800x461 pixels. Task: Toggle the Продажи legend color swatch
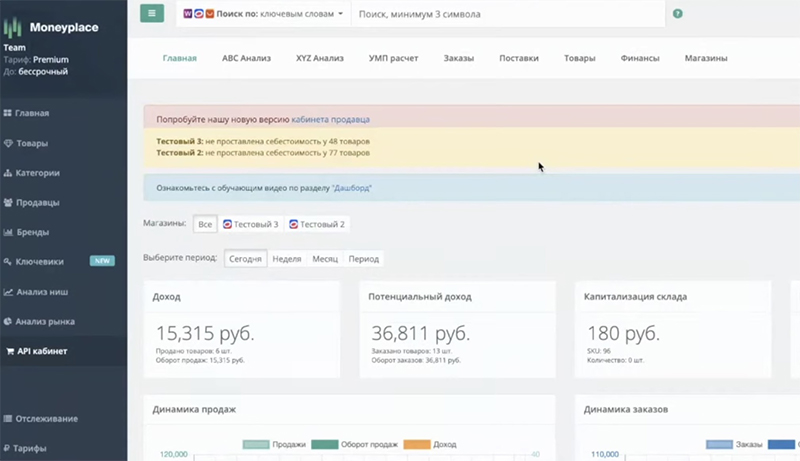(x=256, y=444)
